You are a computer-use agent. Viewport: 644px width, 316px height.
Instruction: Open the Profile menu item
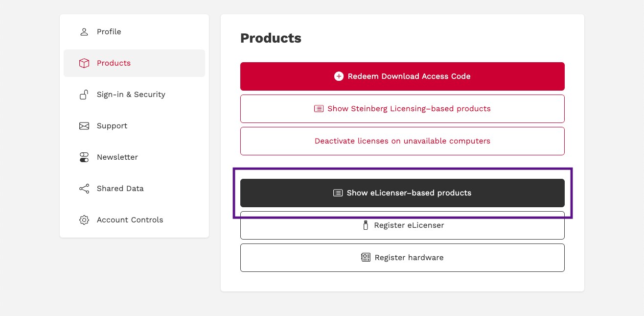tap(109, 32)
